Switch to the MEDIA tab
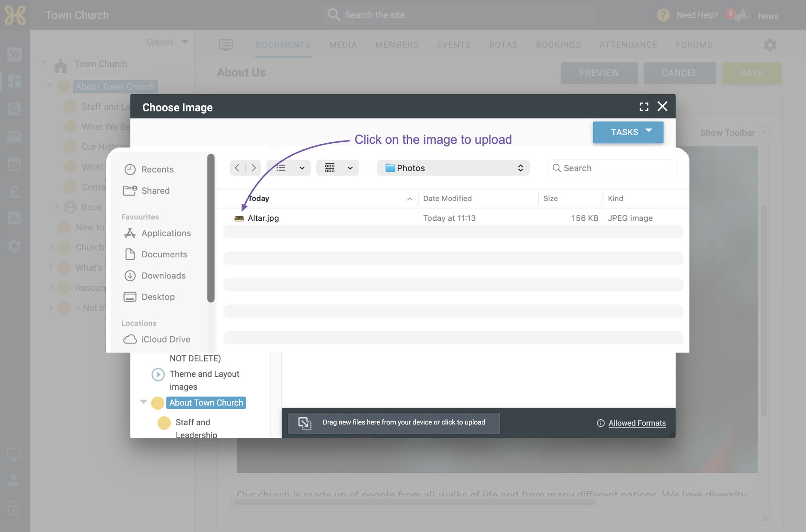Screen dimensions: 806x532 click(343, 45)
